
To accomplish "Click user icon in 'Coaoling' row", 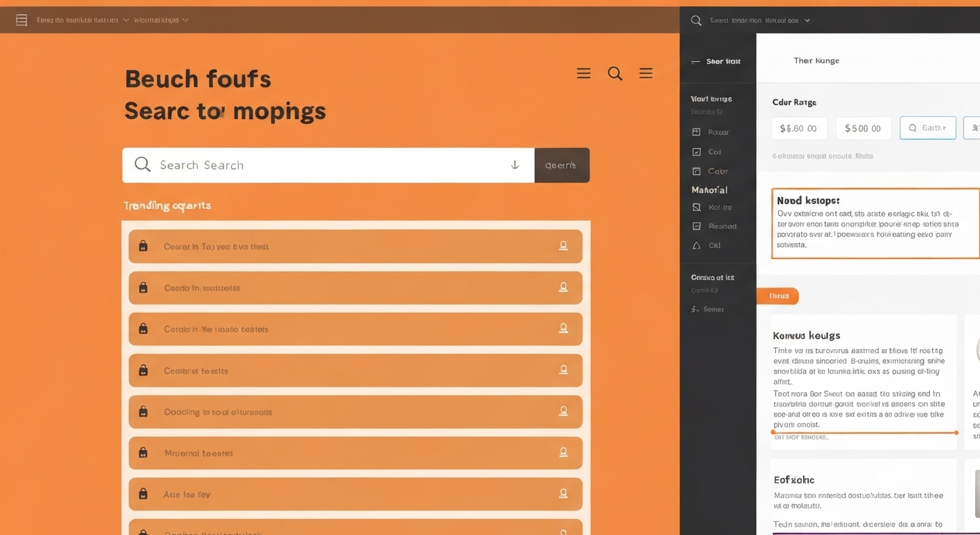I will pos(563,411).
